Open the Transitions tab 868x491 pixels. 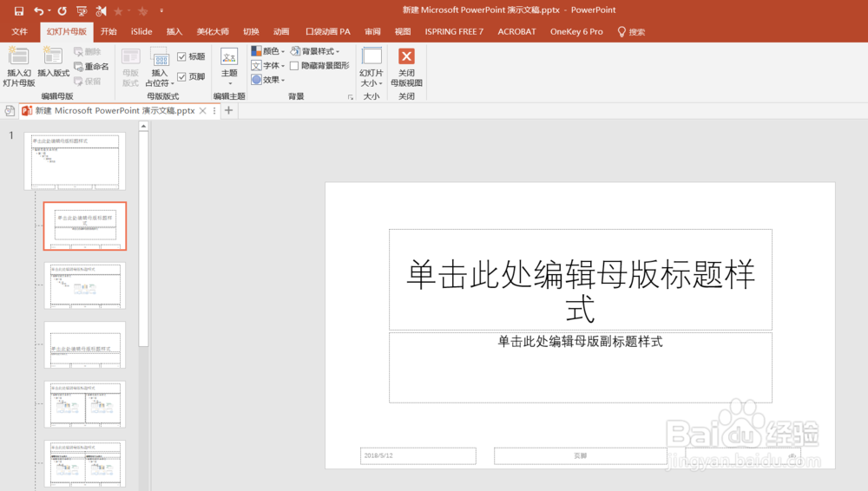251,31
